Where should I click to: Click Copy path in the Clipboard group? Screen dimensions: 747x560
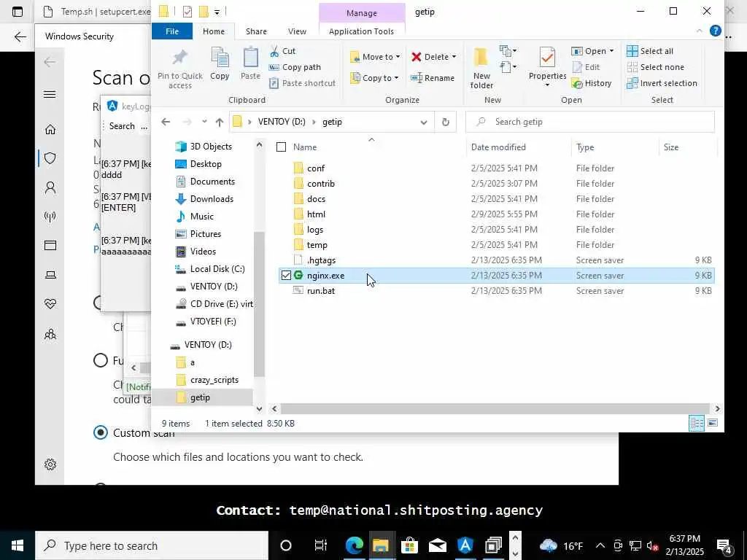tap(295, 67)
